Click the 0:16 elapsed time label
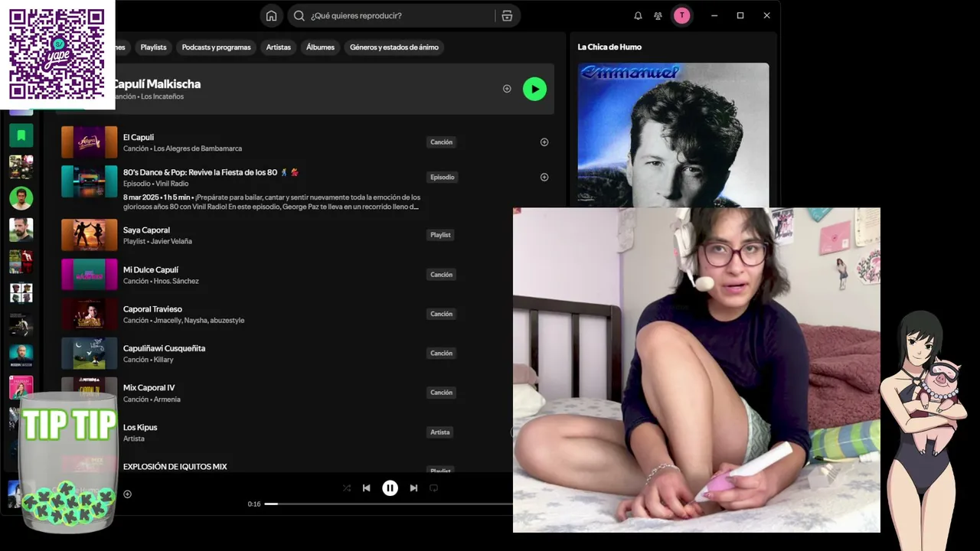The width and height of the screenshot is (980, 551). [x=254, y=504]
